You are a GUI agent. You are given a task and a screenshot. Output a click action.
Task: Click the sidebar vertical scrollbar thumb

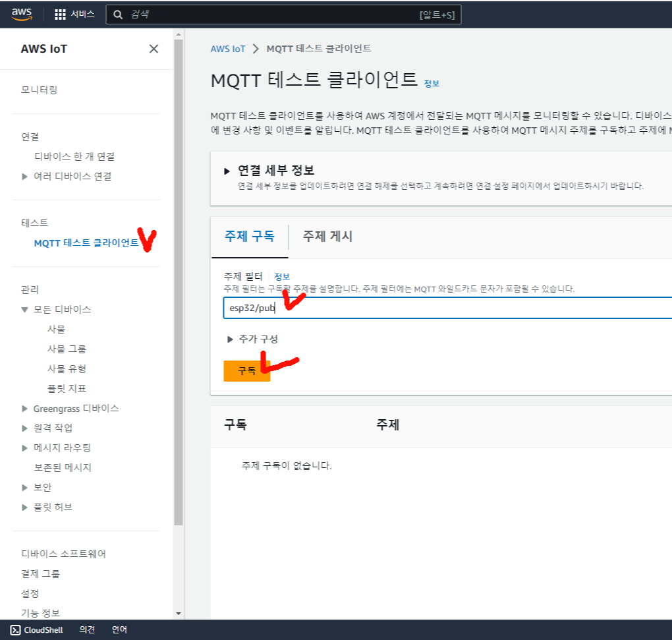pos(179,282)
